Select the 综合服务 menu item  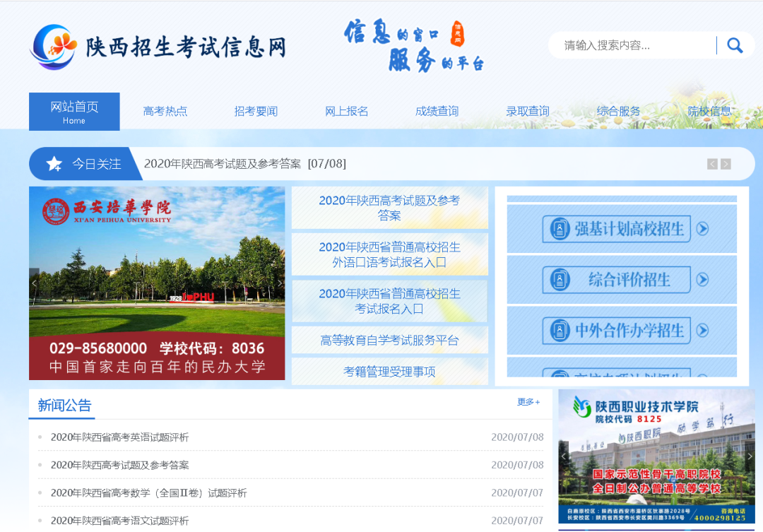(619, 110)
